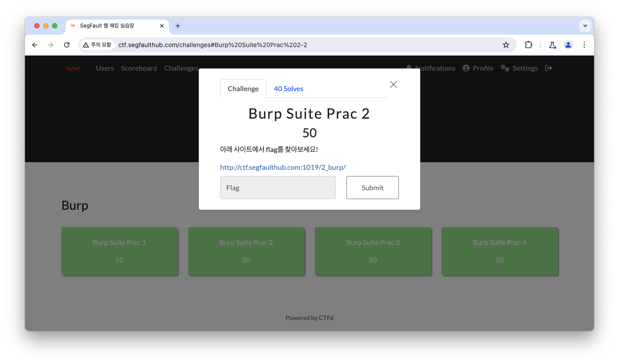
Task: Close the SegFault browser tab
Action: (162, 26)
